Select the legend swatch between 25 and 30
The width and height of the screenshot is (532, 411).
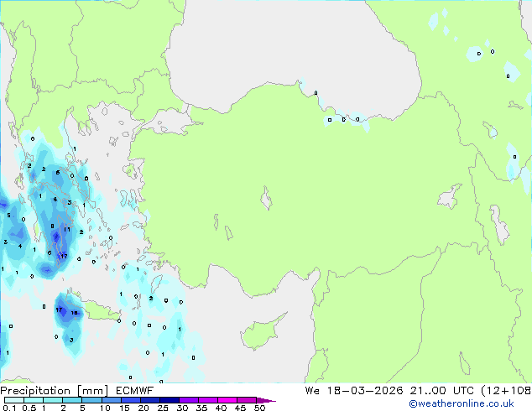coord(170,400)
